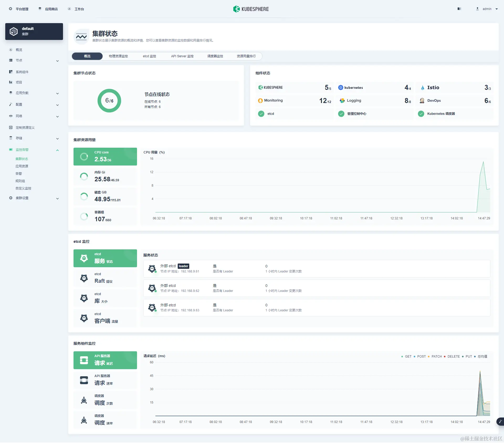This screenshot has height=443, width=504.
Task: Toggle the GET series in latency legend
Action: 408,357
